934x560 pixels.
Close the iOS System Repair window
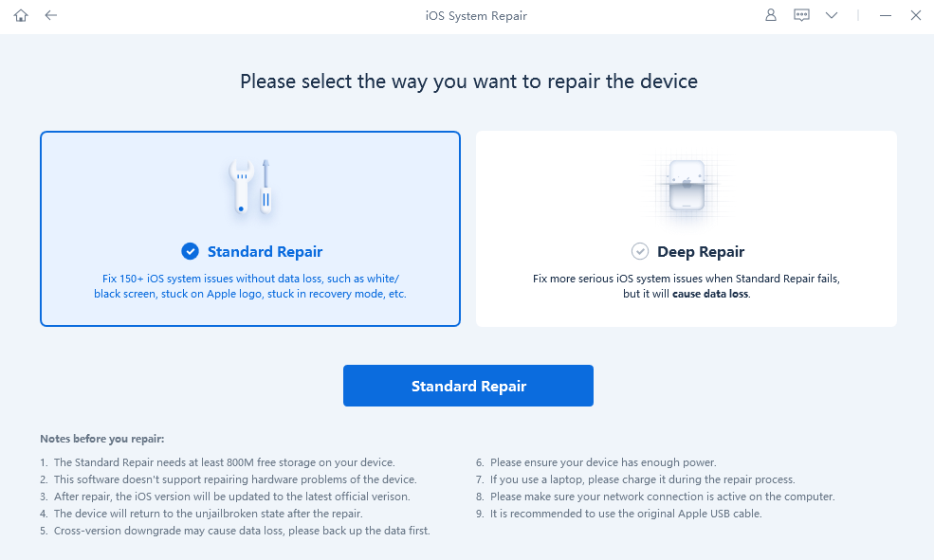click(915, 16)
